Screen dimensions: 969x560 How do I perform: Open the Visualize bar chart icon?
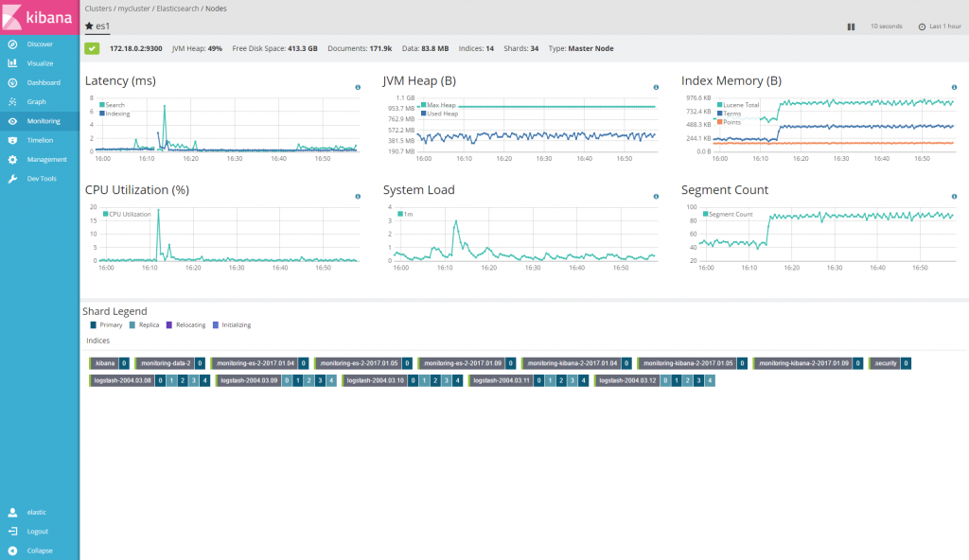tap(12, 63)
